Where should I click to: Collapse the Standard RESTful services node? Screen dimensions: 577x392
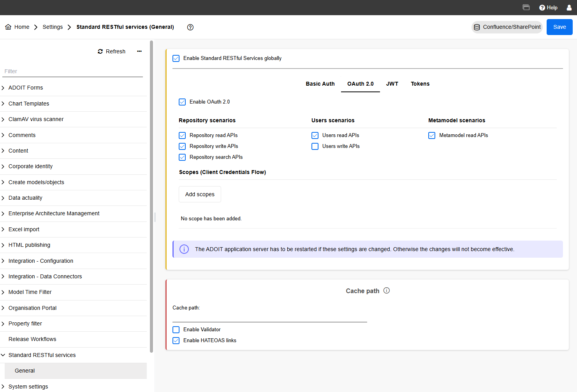coord(3,355)
